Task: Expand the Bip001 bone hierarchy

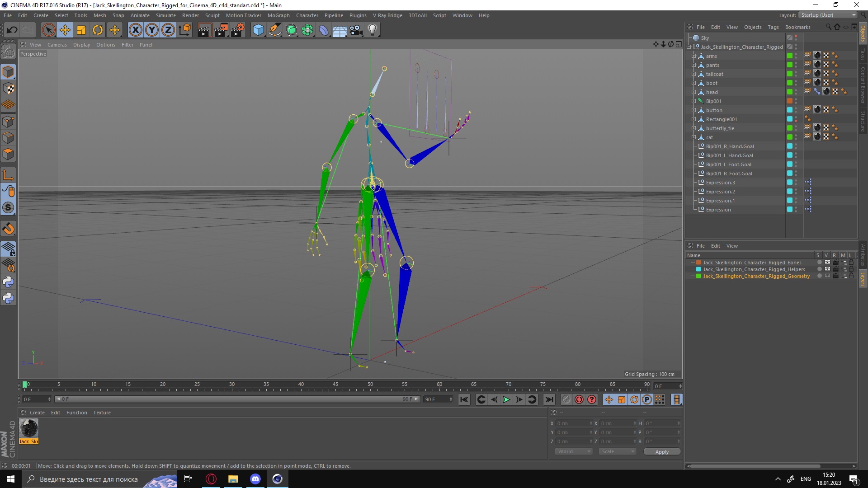Action: [694, 101]
